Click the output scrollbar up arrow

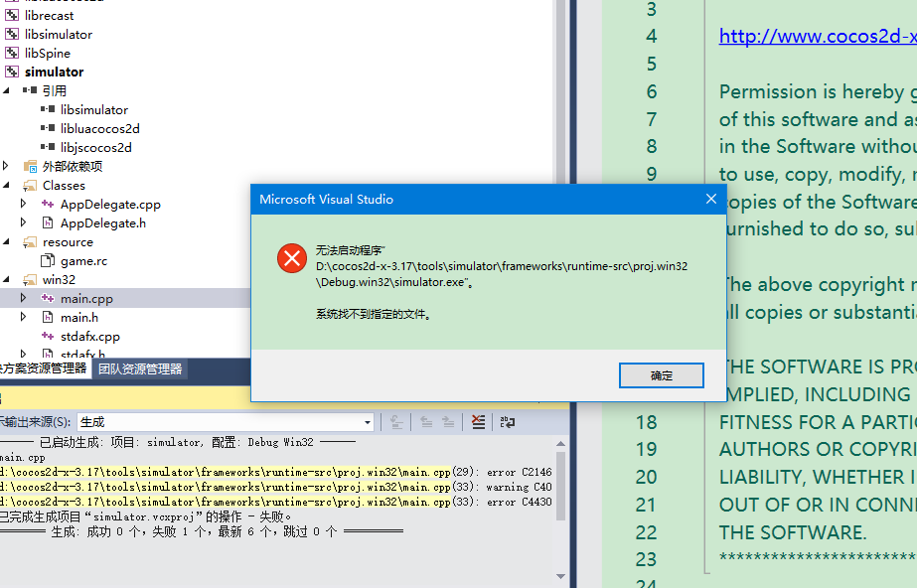(561, 444)
